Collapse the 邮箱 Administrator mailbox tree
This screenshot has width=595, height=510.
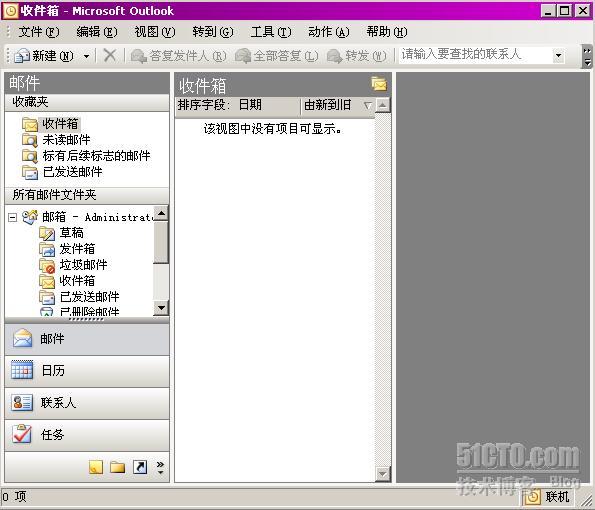(x=13, y=217)
